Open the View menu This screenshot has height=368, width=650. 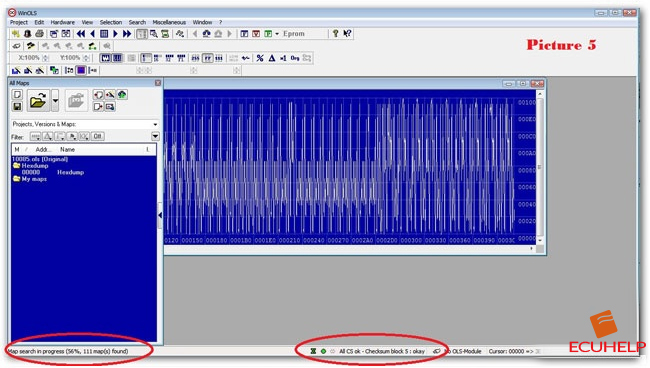coord(87,22)
